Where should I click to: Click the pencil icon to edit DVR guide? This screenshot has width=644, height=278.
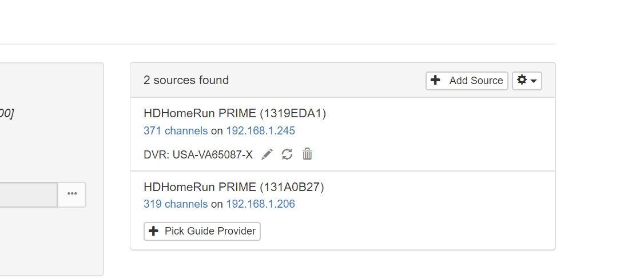pos(267,154)
